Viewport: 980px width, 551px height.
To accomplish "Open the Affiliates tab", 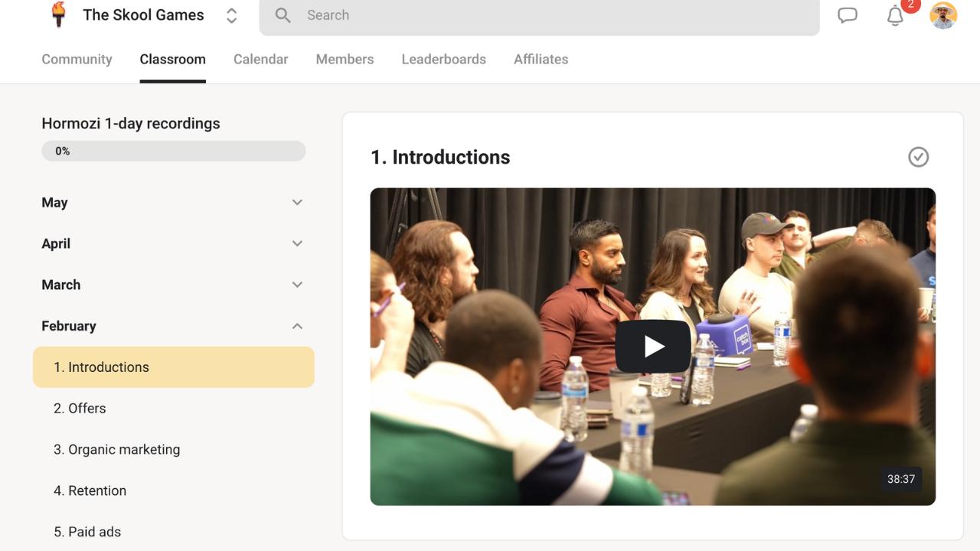I will pyautogui.click(x=541, y=60).
